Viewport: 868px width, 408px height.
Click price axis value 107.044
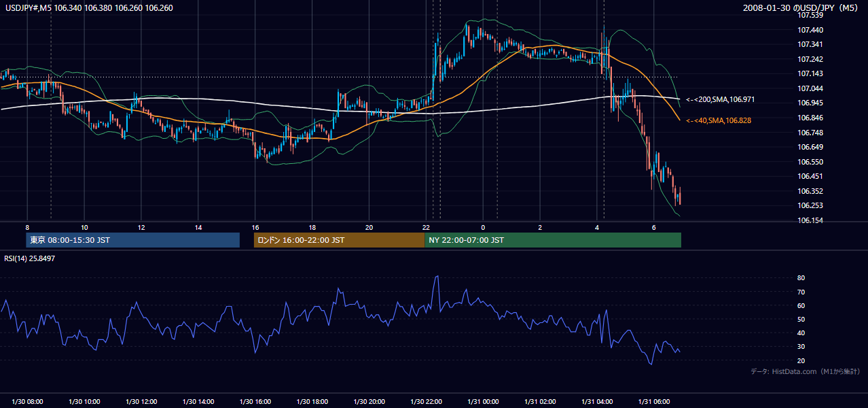pyautogui.click(x=810, y=88)
